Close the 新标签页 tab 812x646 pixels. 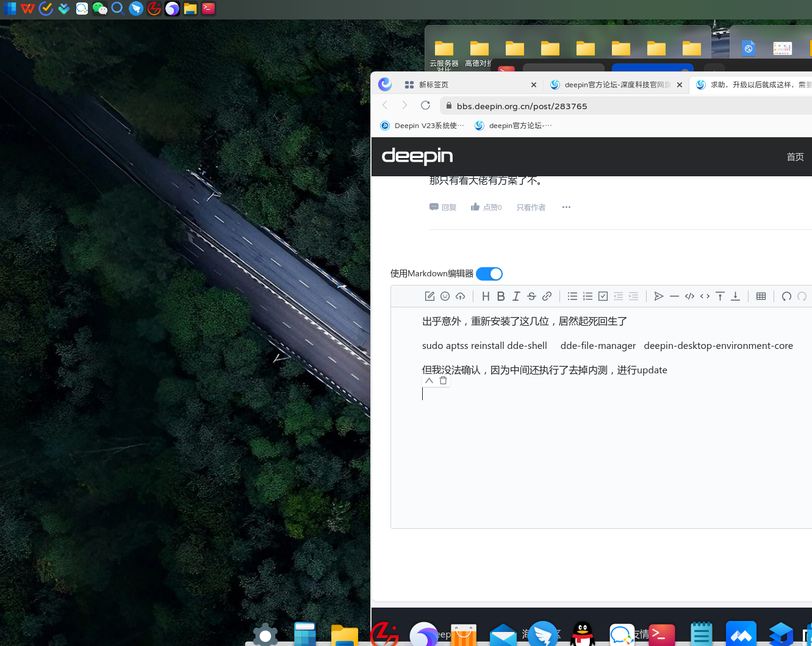click(x=534, y=85)
